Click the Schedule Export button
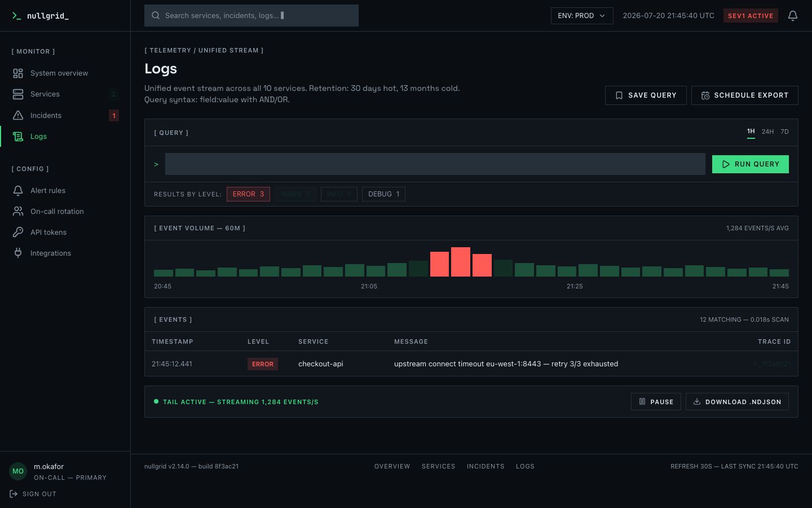This screenshot has height=508, width=812. 745,95
